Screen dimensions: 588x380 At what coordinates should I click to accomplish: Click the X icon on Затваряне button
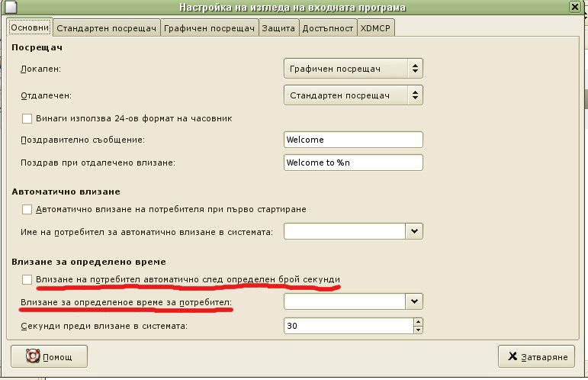coord(511,356)
